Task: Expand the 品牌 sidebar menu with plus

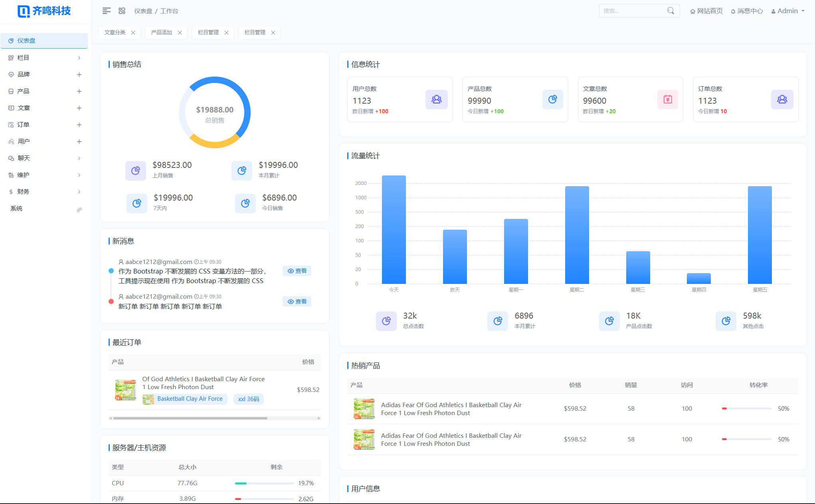Action: point(79,75)
